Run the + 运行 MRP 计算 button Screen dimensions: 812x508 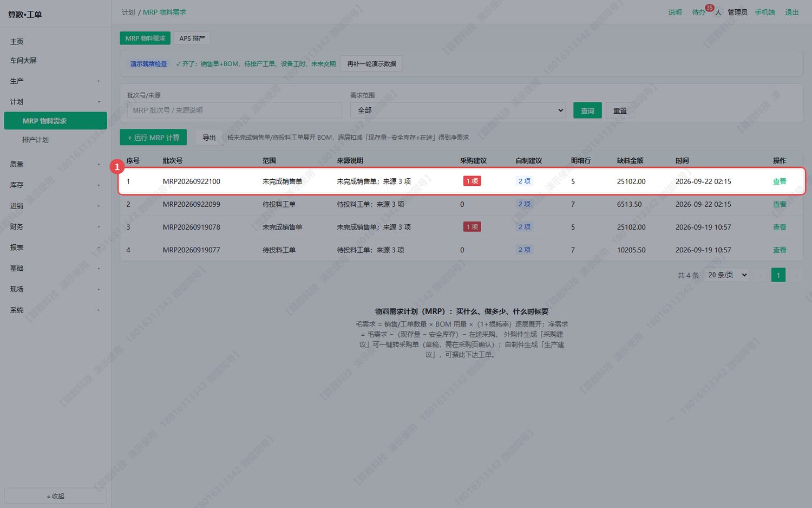coord(153,138)
